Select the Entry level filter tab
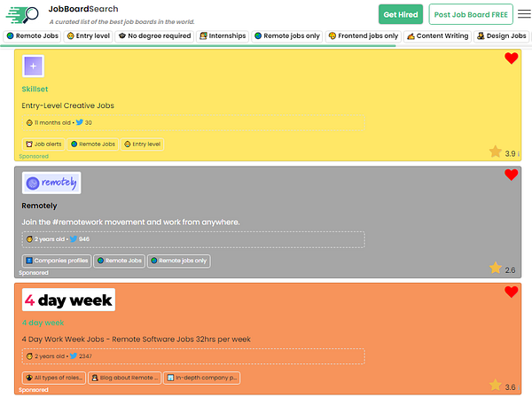 88,36
